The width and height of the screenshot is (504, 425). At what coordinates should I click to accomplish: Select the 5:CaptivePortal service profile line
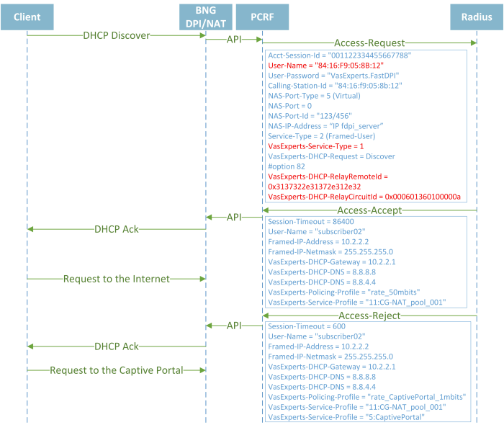(x=346, y=416)
